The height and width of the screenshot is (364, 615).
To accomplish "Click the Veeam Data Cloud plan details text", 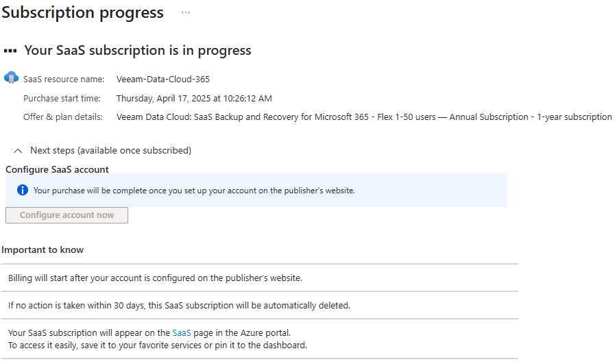I will pyautogui.click(x=364, y=117).
